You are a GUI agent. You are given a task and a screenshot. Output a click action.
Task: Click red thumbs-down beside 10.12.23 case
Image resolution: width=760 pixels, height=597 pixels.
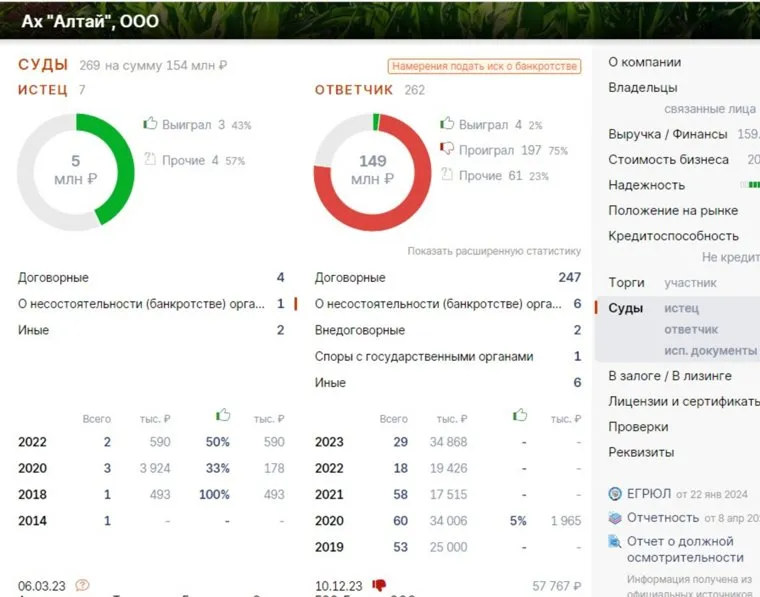coord(379,585)
